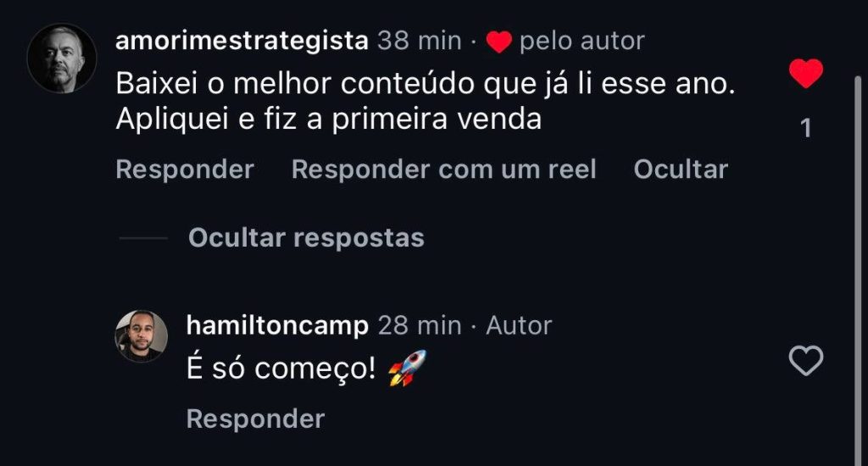This screenshot has width=868, height=466.
Task: Unlike the amorimestrategista comment with red heart
Action: pyautogui.click(x=806, y=73)
